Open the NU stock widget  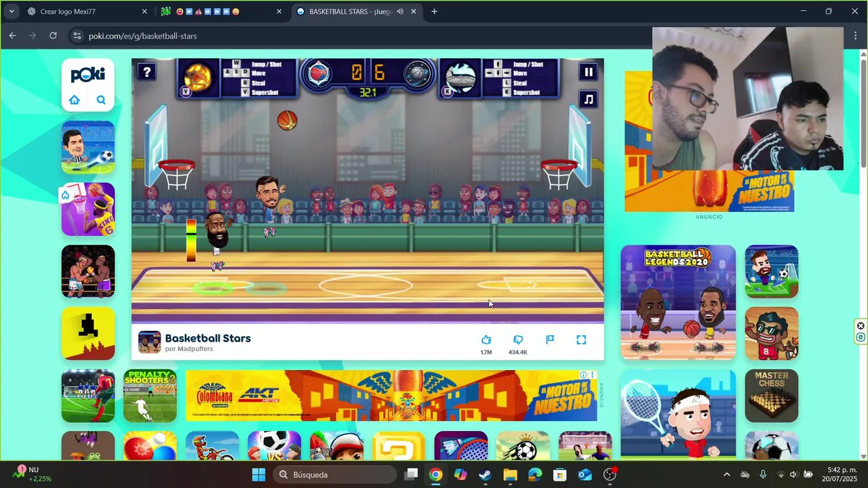point(33,474)
